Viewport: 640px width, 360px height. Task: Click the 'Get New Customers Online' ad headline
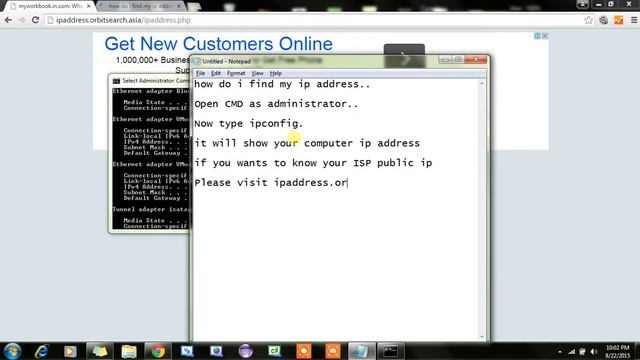pyautogui.click(x=218, y=44)
